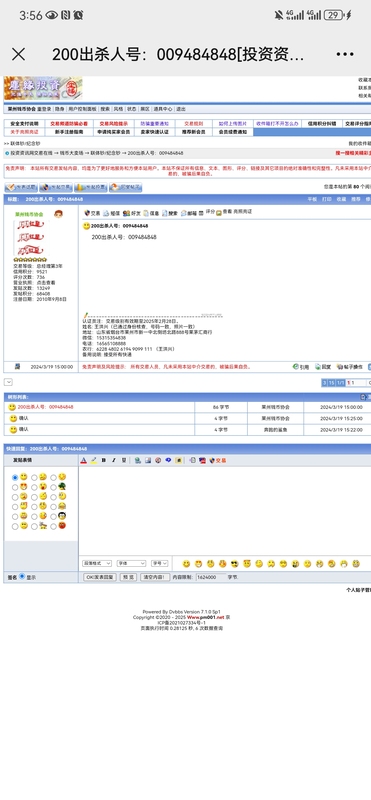
Task: Click the 交易 icon above the post
Action: [x=92, y=213]
